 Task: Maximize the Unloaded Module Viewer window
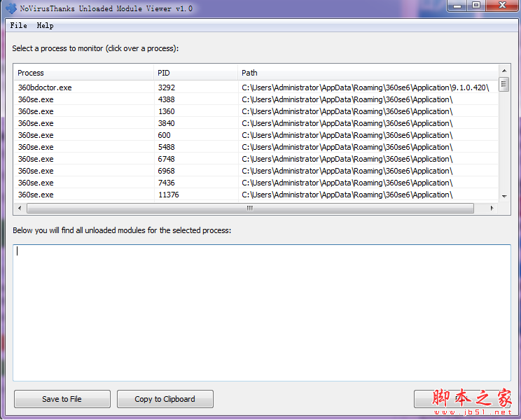tap(476, 6)
